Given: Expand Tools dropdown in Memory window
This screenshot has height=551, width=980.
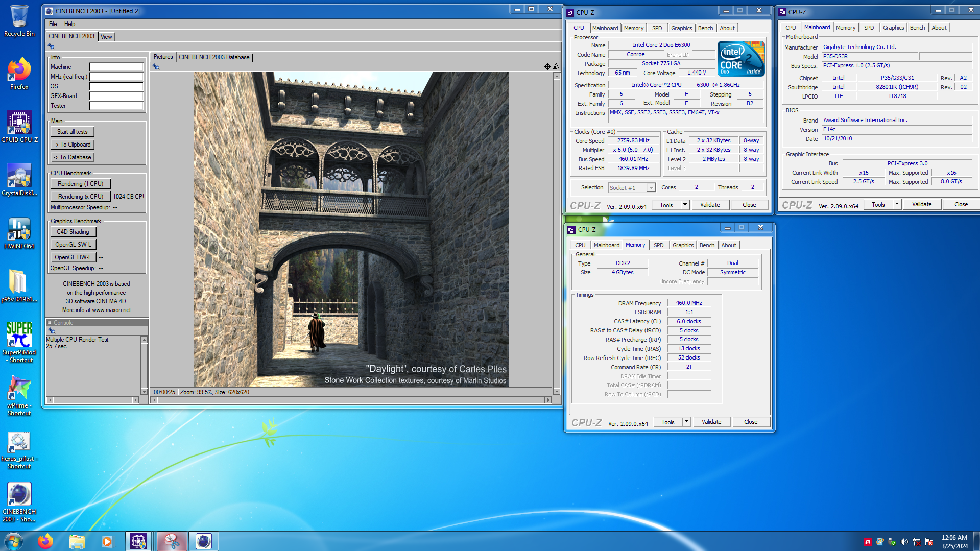Looking at the screenshot, I should coord(686,422).
